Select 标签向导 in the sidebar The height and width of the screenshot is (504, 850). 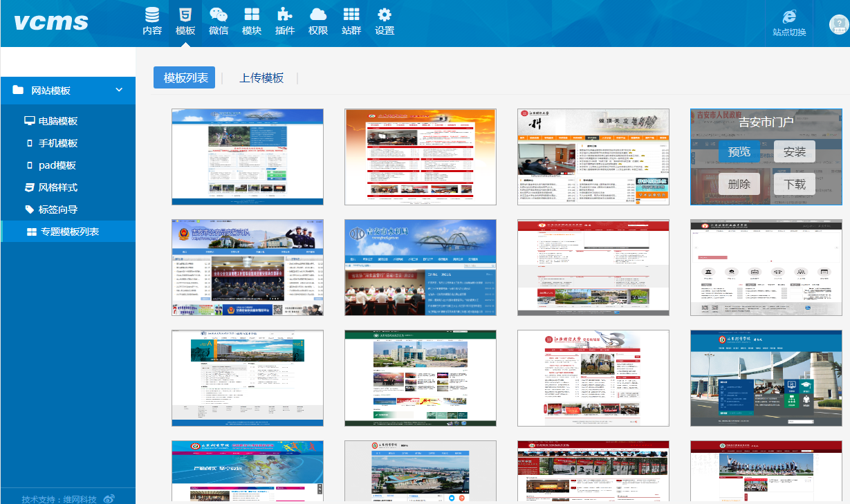58,209
